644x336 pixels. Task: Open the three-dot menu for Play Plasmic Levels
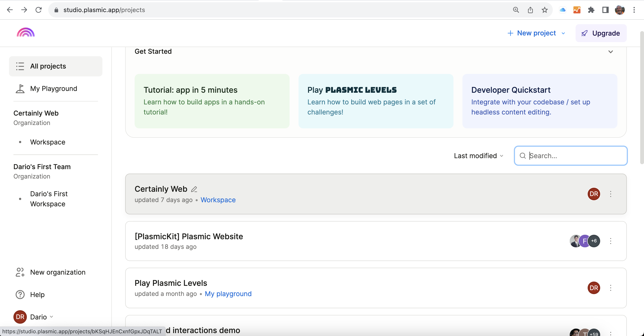point(610,288)
